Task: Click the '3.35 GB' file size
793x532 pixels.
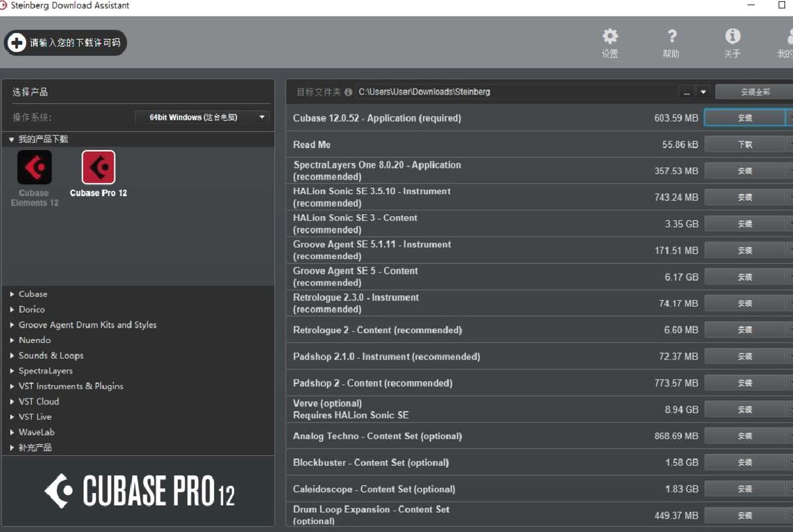Action: click(682, 224)
